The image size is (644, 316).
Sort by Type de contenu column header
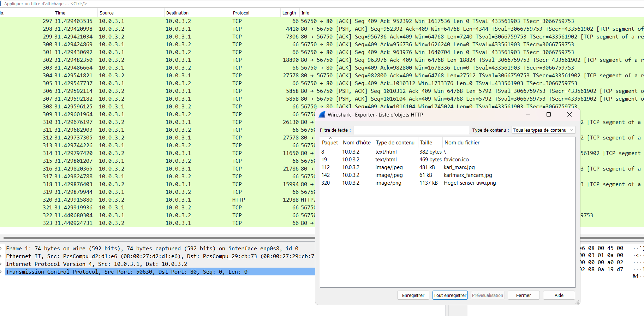pos(395,143)
